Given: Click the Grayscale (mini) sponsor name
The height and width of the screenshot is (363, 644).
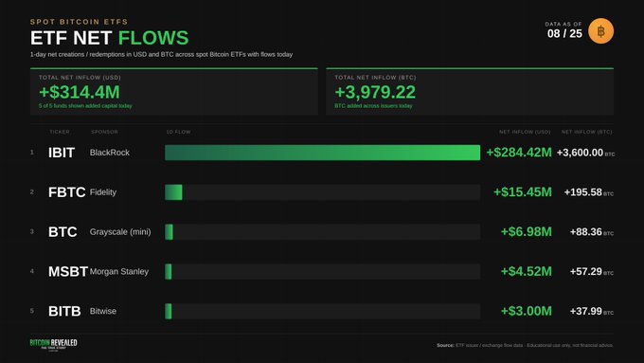Looking at the screenshot, I should pos(120,232).
